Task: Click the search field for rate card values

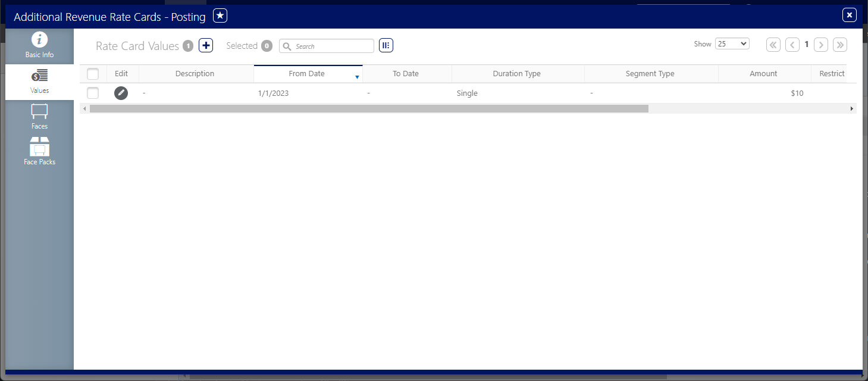Action: 327,46
